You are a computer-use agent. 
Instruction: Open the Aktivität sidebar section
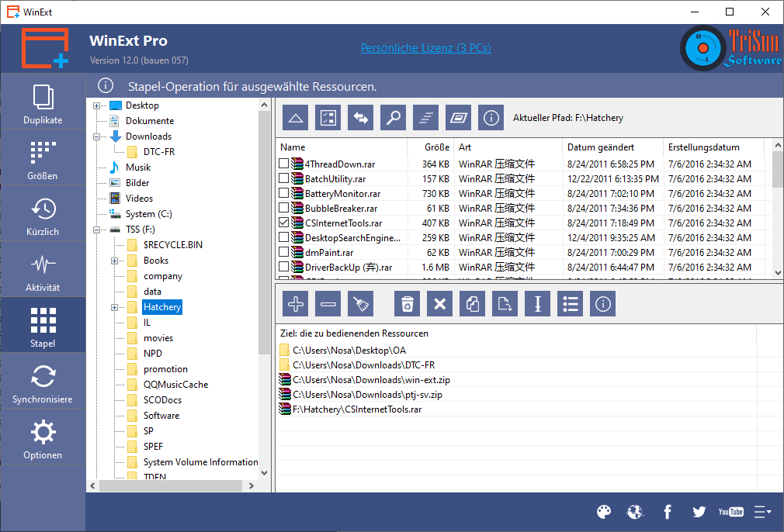pyautogui.click(x=43, y=270)
